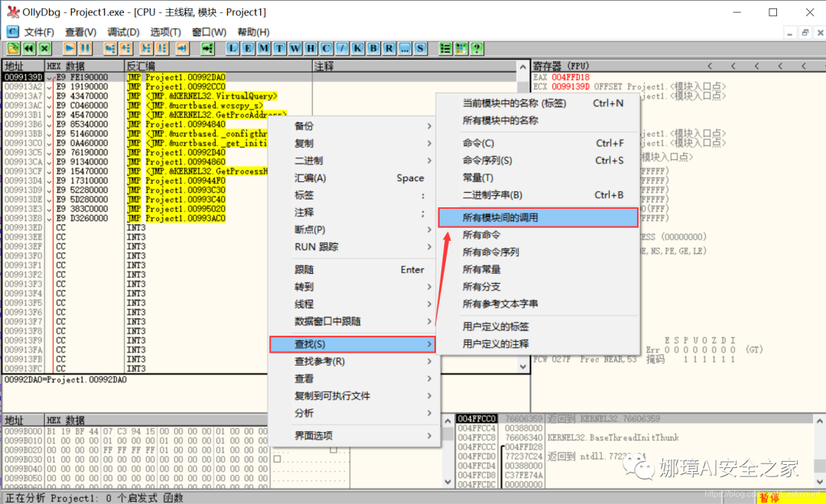Click the disassembly pane scroll down arrow
Viewport: 826px width, 504px height.
click(x=522, y=366)
